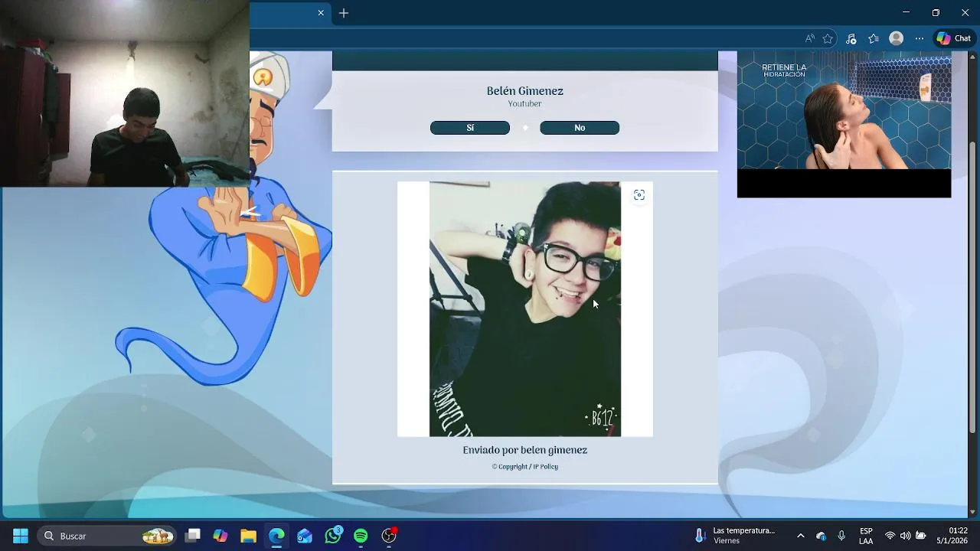Open File Explorer from the taskbar
Screen dimensions: 980x551
(x=248, y=536)
